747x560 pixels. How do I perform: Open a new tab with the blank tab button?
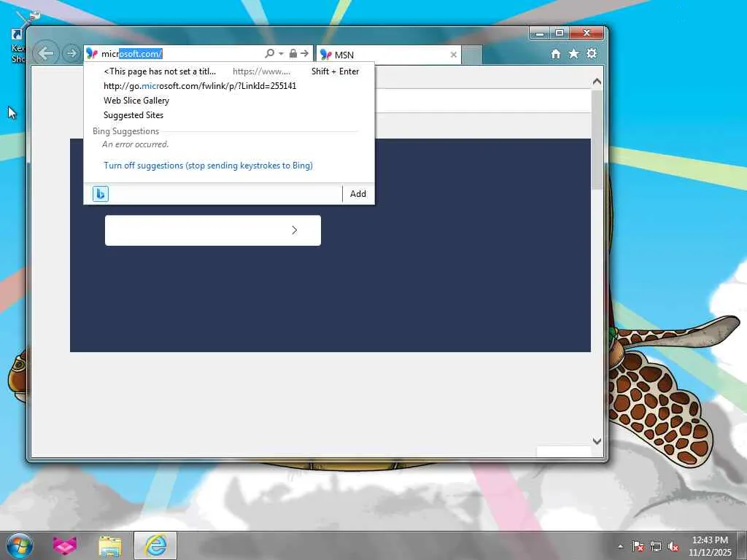(472, 55)
